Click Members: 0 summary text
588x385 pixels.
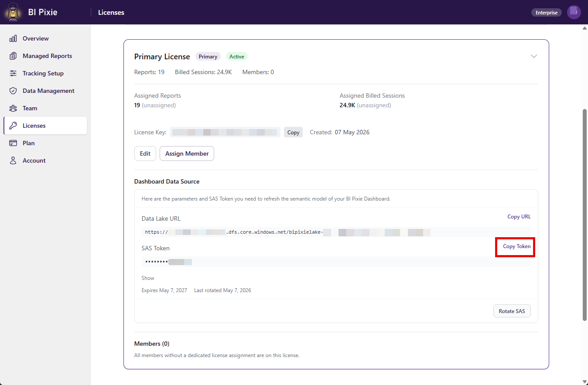(x=258, y=72)
